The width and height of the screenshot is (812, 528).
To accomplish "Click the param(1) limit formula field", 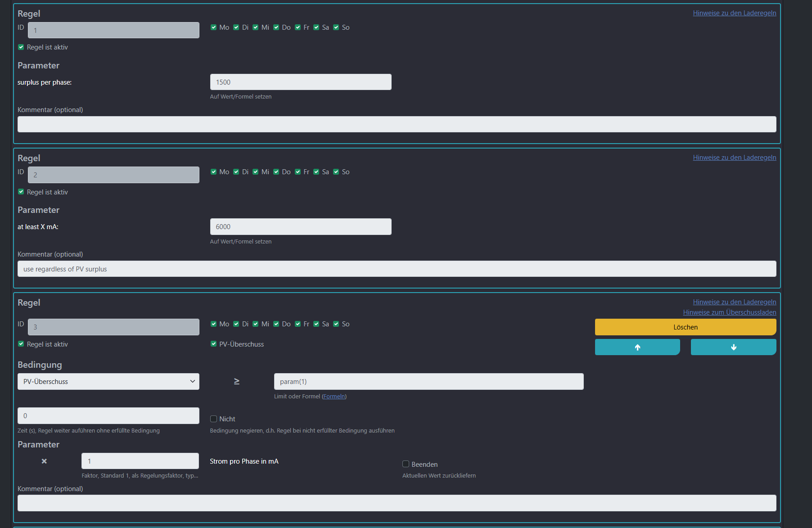I will (428, 382).
